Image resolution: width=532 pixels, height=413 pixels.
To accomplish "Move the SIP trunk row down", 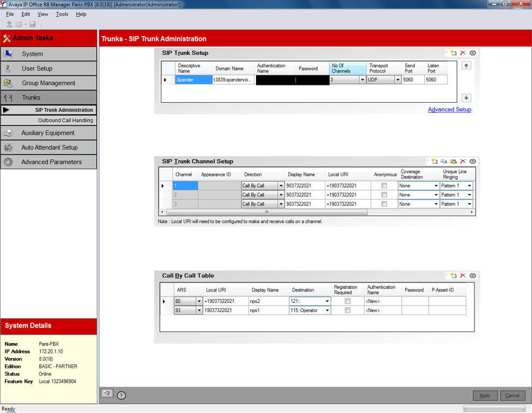I will click(x=466, y=98).
